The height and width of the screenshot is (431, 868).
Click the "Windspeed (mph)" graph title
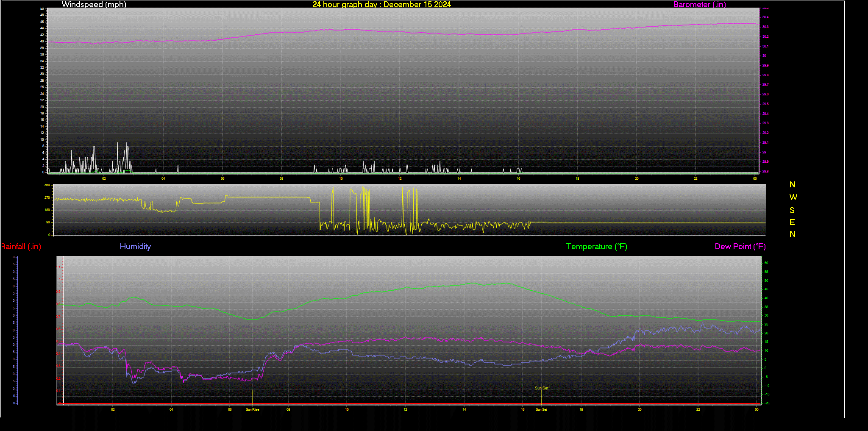94,4
